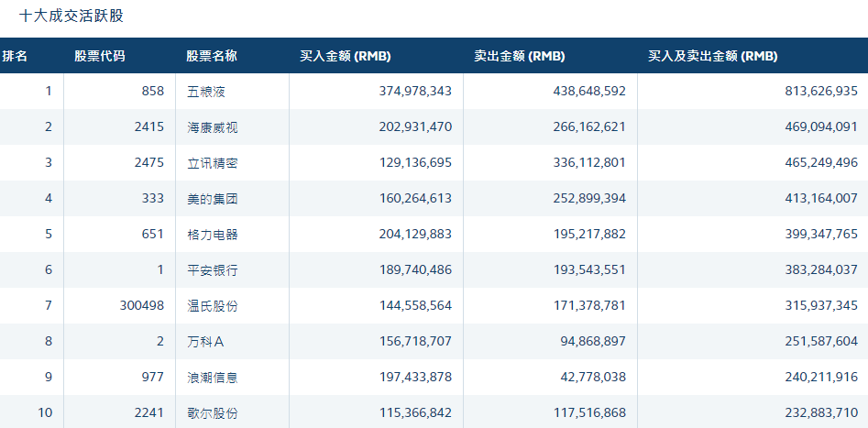Select stock name 平安银行

213,270
